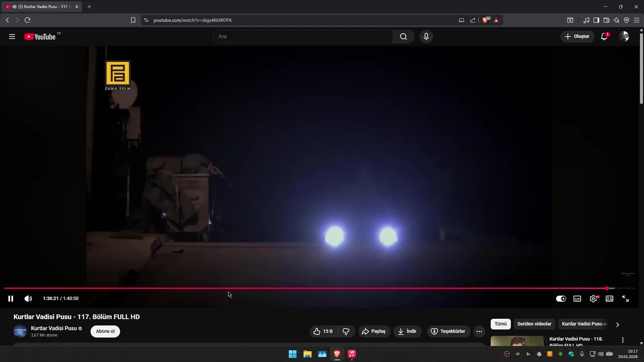Open the player settings gear
Viewport: 644px width, 362px height.
click(593, 299)
